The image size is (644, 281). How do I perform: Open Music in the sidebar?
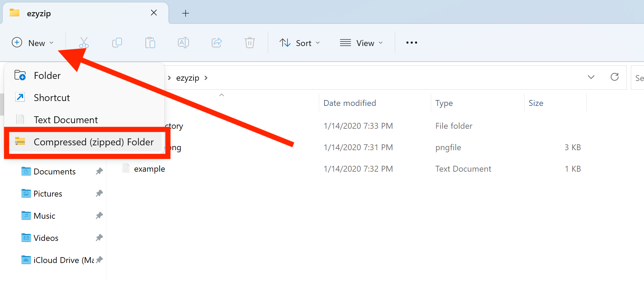click(45, 216)
